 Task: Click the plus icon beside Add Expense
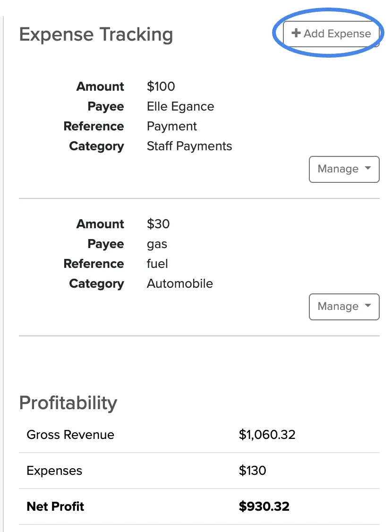(296, 33)
